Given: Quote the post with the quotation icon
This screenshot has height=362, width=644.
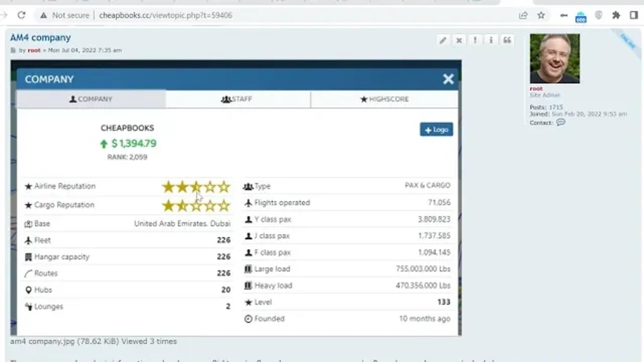Looking at the screenshot, I should pyautogui.click(x=507, y=40).
